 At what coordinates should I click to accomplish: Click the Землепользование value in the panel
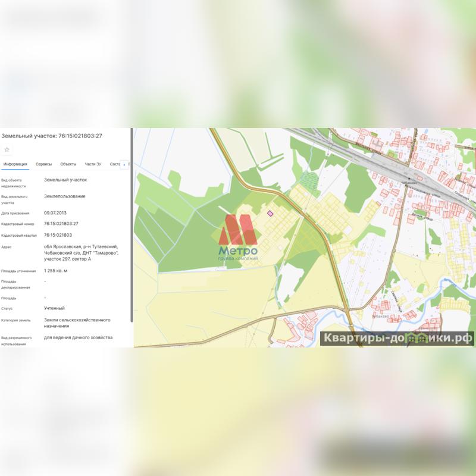click(x=64, y=196)
